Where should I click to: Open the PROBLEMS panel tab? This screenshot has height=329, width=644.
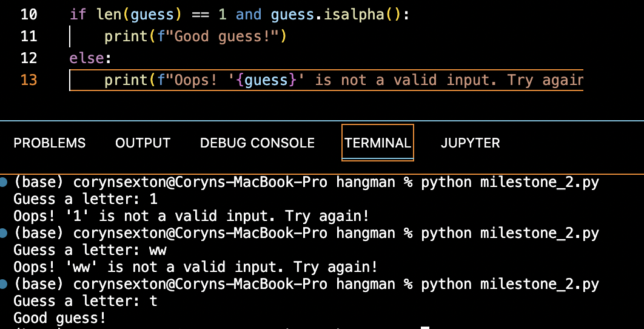pyautogui.click(x=49, y=143)
